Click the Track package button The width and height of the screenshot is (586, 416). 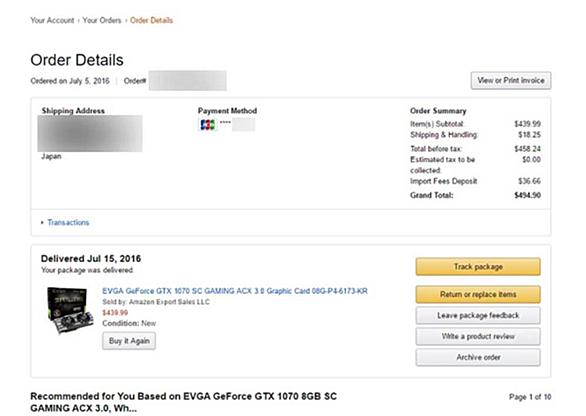(478, 266)
